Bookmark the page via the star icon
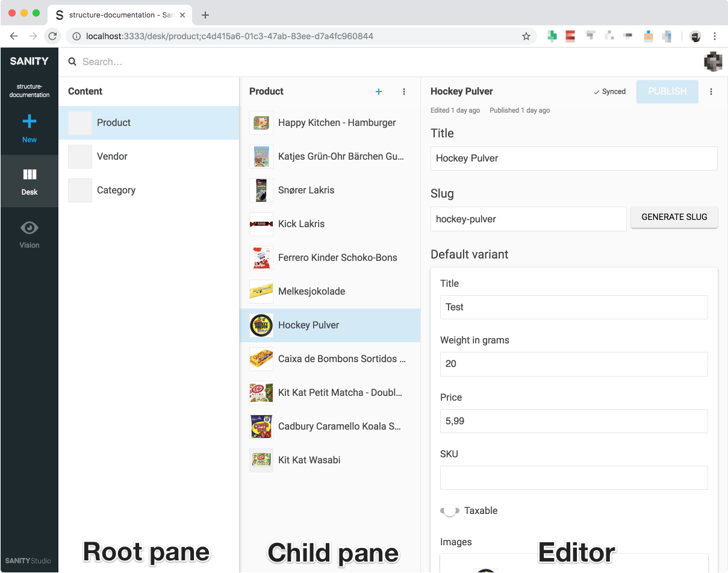728x573 pixels. coord(526,36)
